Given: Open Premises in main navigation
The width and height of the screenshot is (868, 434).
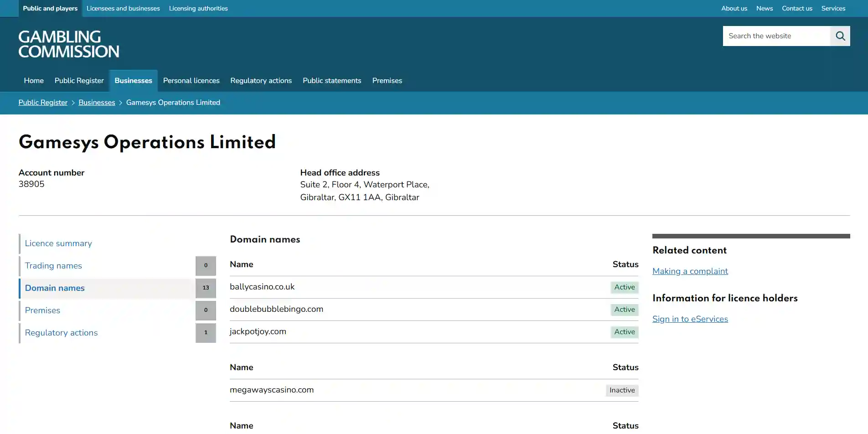Looking at the screenshot, I should tap(387, 81).
